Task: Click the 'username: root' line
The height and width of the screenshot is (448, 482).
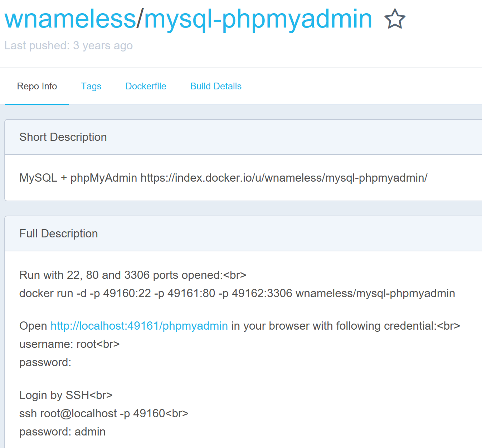Action: pyautogui.click(x=69, y=344)
